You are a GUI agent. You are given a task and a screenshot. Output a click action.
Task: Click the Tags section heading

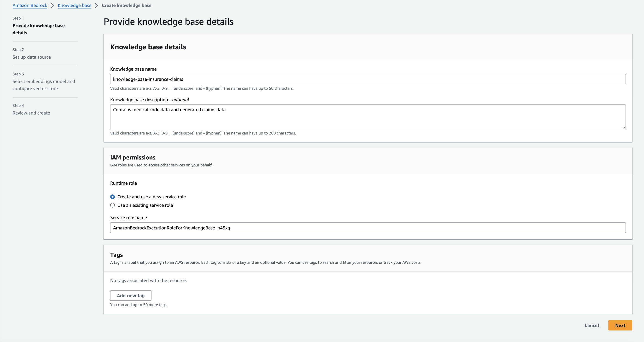pyautogui.click(x=116, y=255)
